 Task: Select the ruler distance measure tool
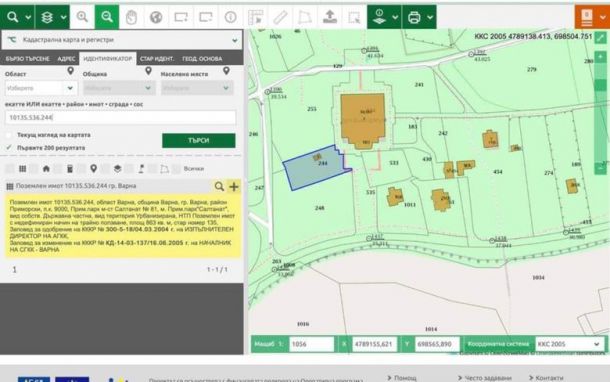[280, 18]
